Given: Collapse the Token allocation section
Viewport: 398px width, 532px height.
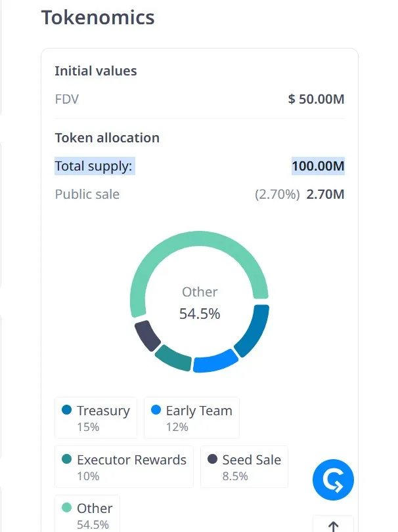Looking at the screenshot, I should [x=107, y=138].
